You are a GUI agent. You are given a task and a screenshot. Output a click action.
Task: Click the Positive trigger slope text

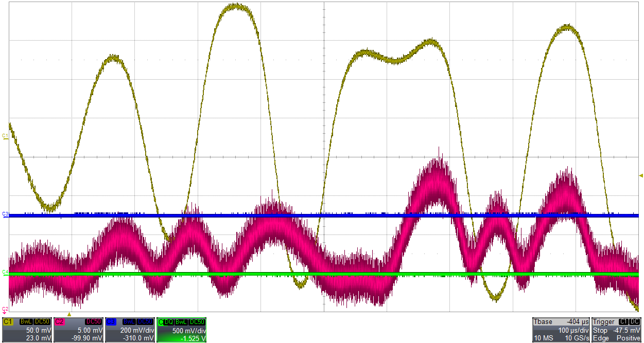coord(629,338)
